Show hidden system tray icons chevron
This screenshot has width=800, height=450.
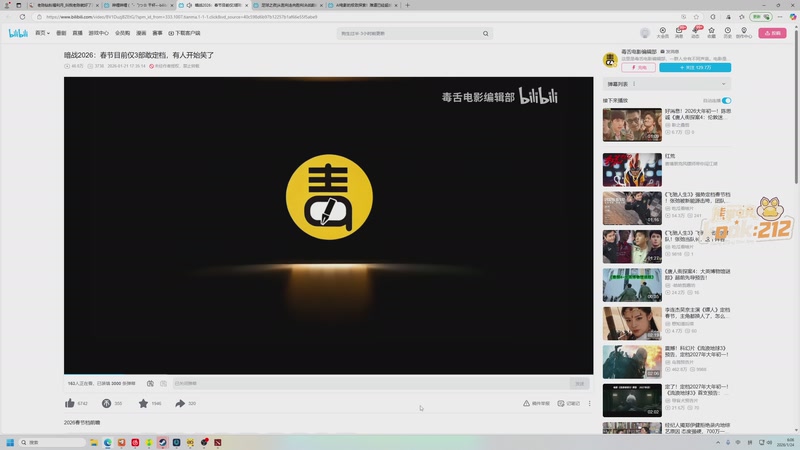tap(718, 442)
